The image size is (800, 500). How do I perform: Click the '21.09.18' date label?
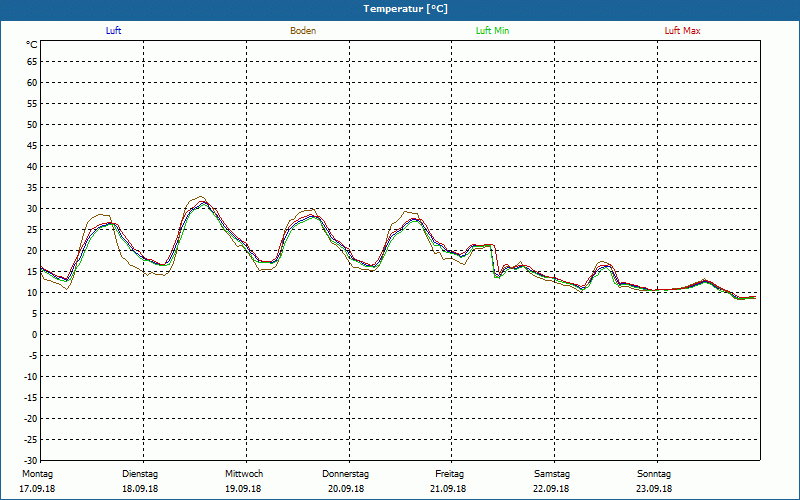point(448,489)
